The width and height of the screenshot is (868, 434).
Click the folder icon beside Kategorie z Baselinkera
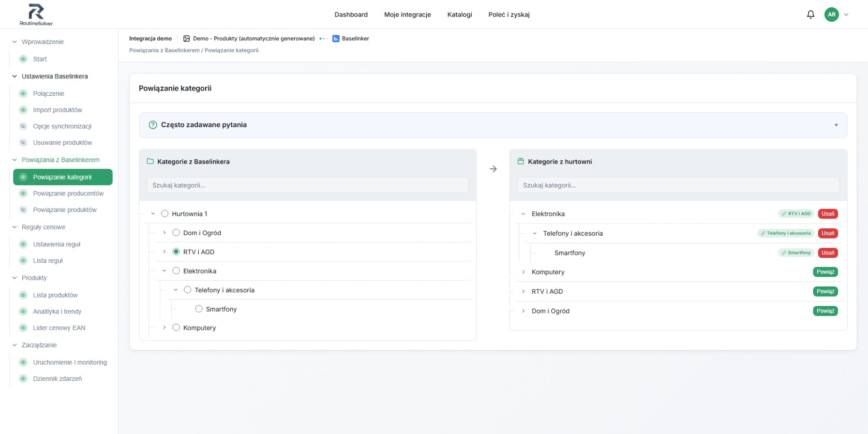150,162
